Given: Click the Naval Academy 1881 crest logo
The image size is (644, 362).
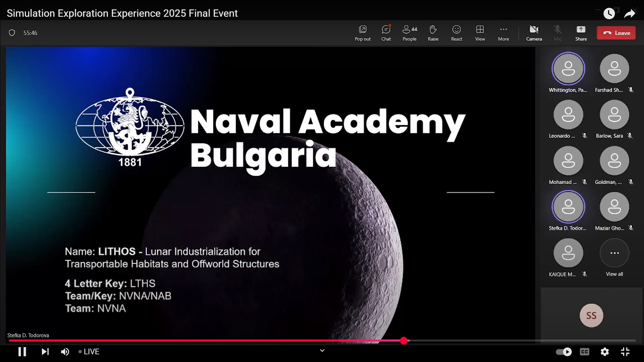Looking at the screenshot, I should [x=130, y=127].
